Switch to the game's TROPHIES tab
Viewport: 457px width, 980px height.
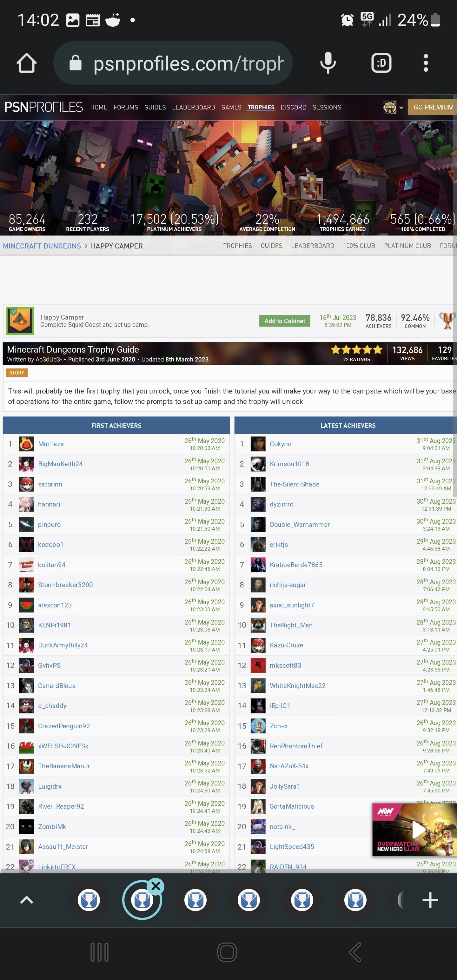click(237, 246)
